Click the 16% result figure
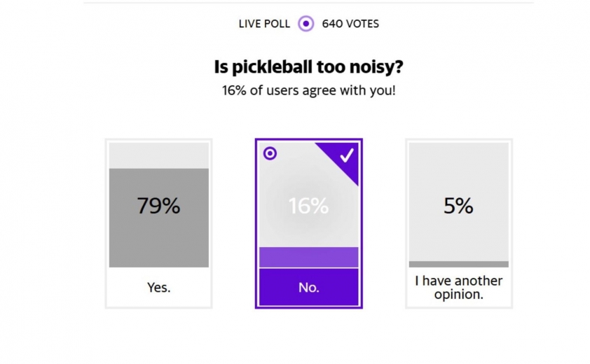 pos(308,206)
